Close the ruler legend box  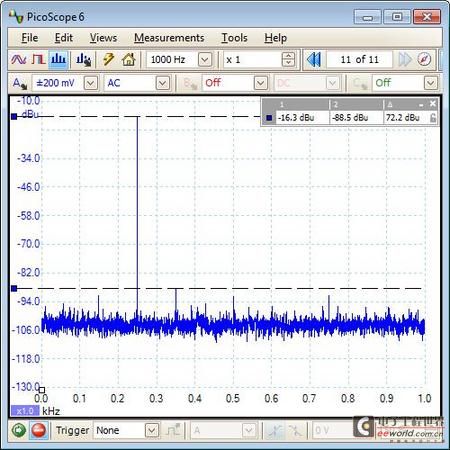coord(433,104)
